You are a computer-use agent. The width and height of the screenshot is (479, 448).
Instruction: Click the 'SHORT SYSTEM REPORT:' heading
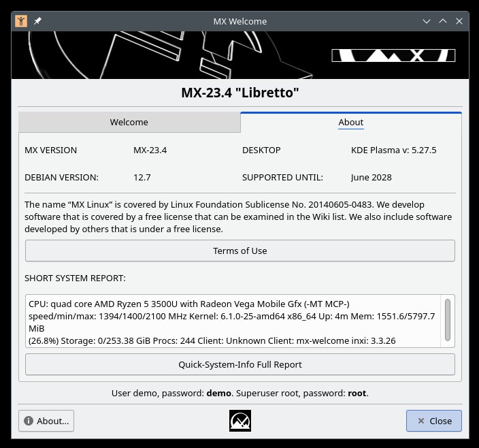pyautogui.click(x=75, y=278)
